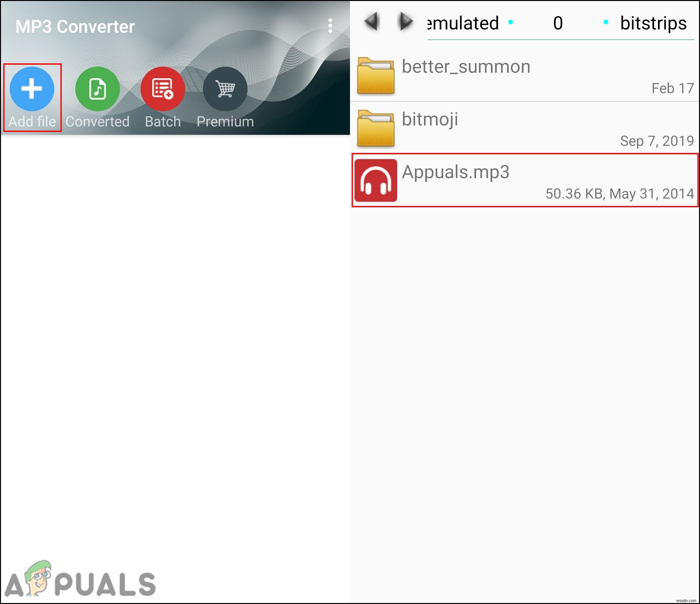Open the Converted files panel
700x604 pixels.
97,90
